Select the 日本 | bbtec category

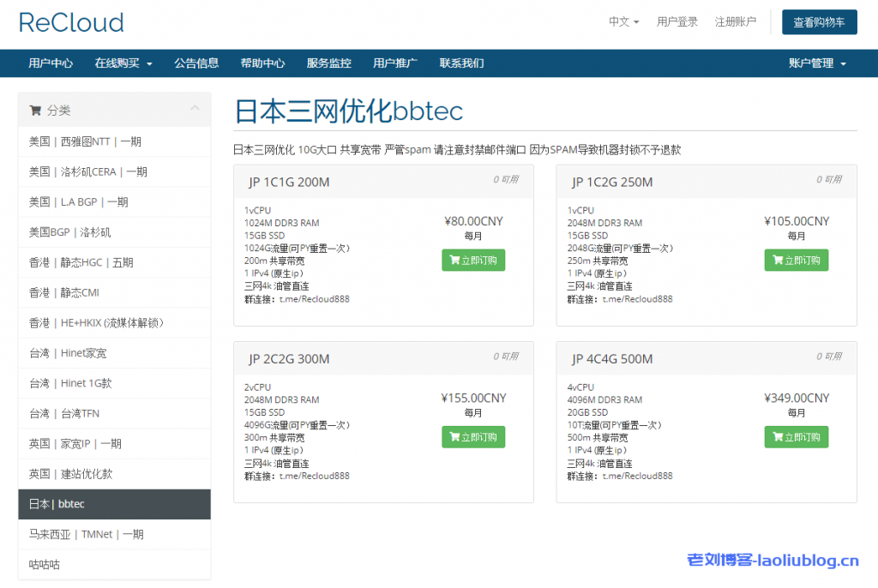(x=114, y=504)
